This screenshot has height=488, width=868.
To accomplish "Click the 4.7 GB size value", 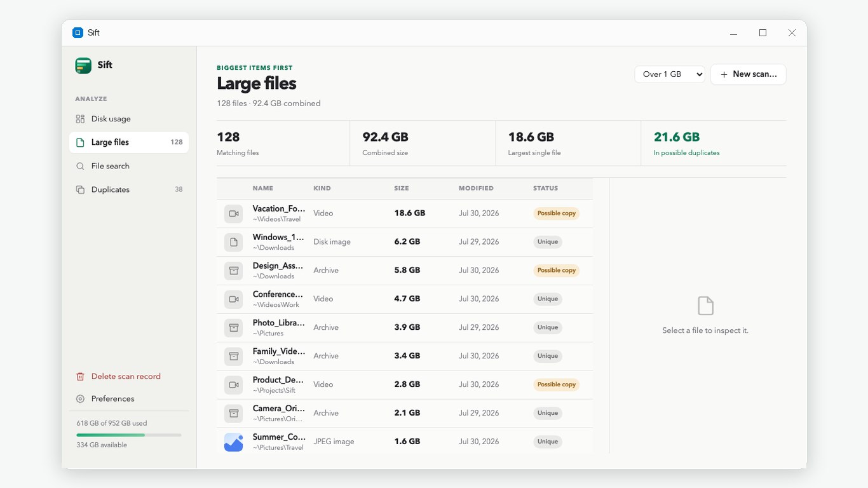I will [407, 299].
